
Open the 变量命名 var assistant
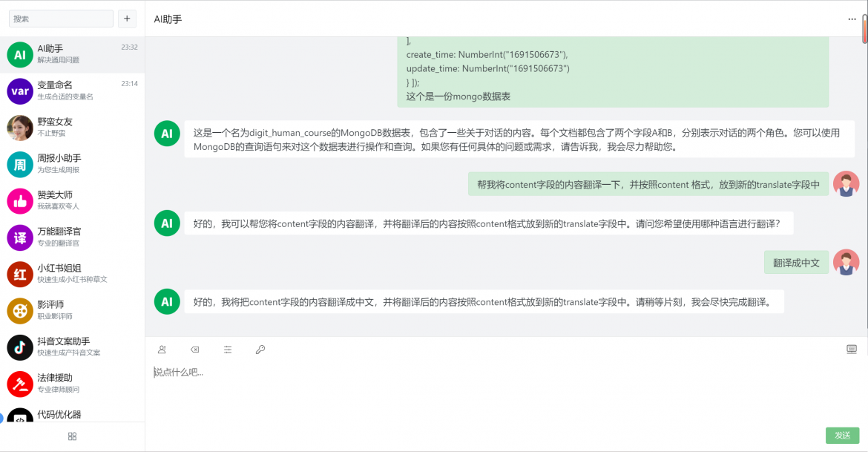tap(72, 91)
